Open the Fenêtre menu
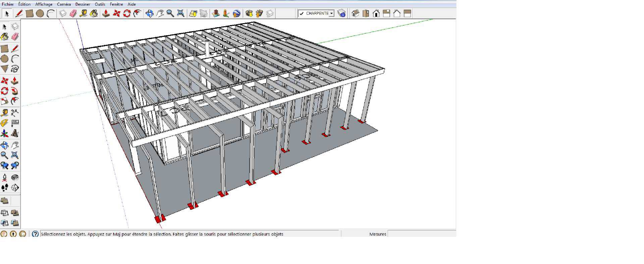Screen dimensions: 644x264 point(116,4)
